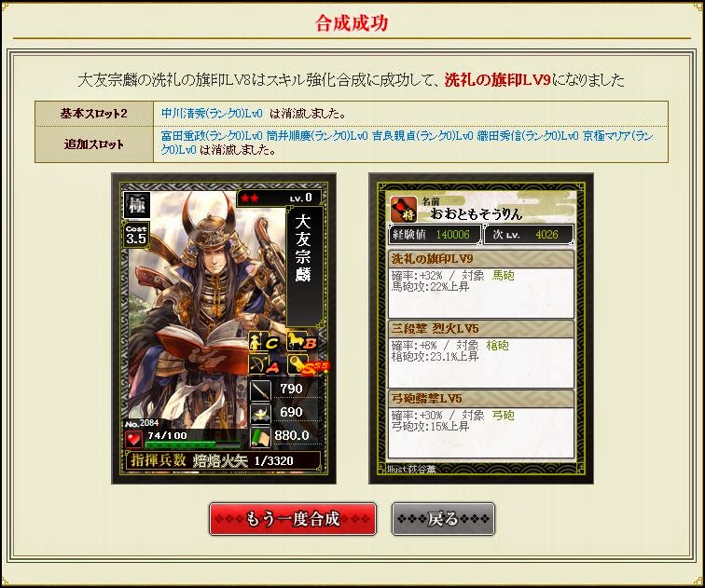Open 織田秀信(ランク0)Lv0 link
Image resolution: width=705 pixels, height=588 pixels.
point(528,136)
